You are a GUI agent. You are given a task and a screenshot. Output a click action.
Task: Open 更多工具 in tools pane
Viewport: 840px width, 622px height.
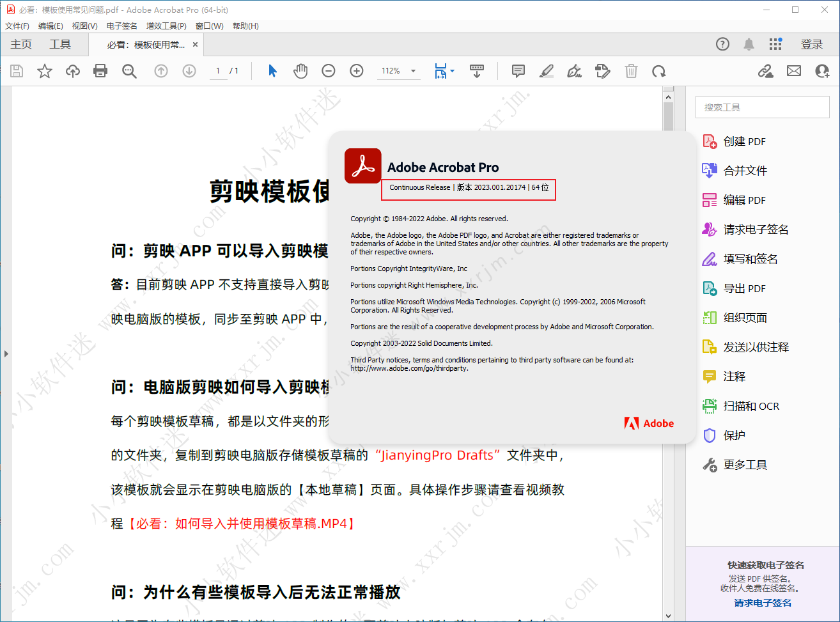(735, 465)
